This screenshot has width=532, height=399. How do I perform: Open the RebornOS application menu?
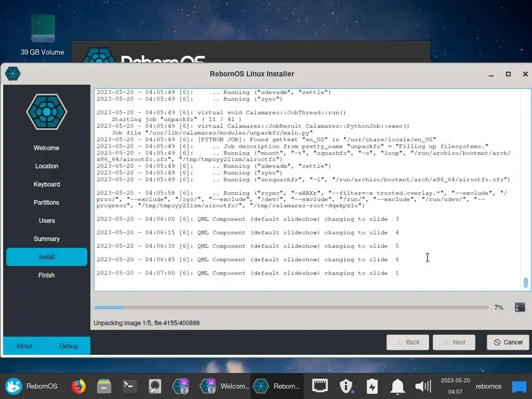pos(31,386)
